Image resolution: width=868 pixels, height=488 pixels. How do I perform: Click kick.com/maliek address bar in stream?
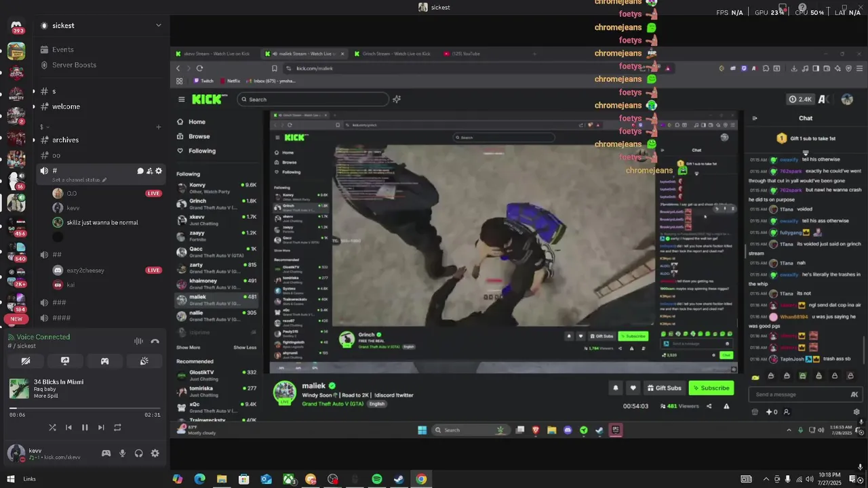[x=314, y=68]
